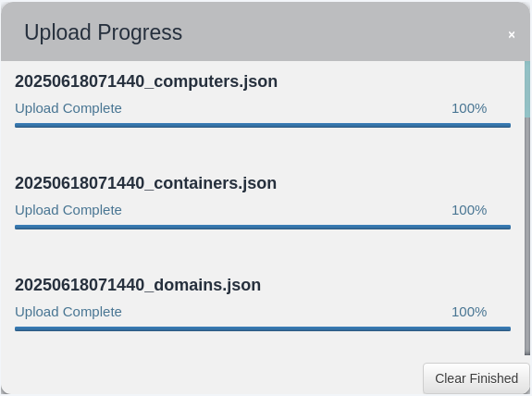
Task: Close the Upload Progress dialog
Action: point(512,34)
